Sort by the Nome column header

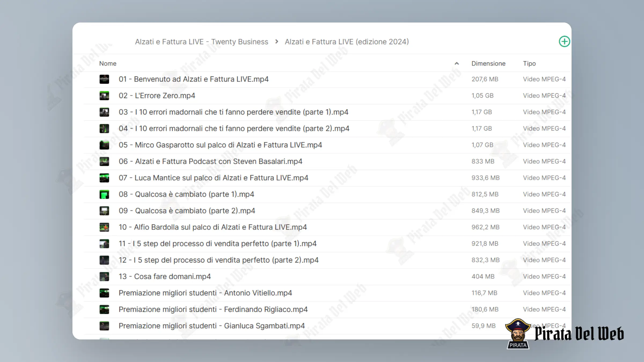(108, 64)
